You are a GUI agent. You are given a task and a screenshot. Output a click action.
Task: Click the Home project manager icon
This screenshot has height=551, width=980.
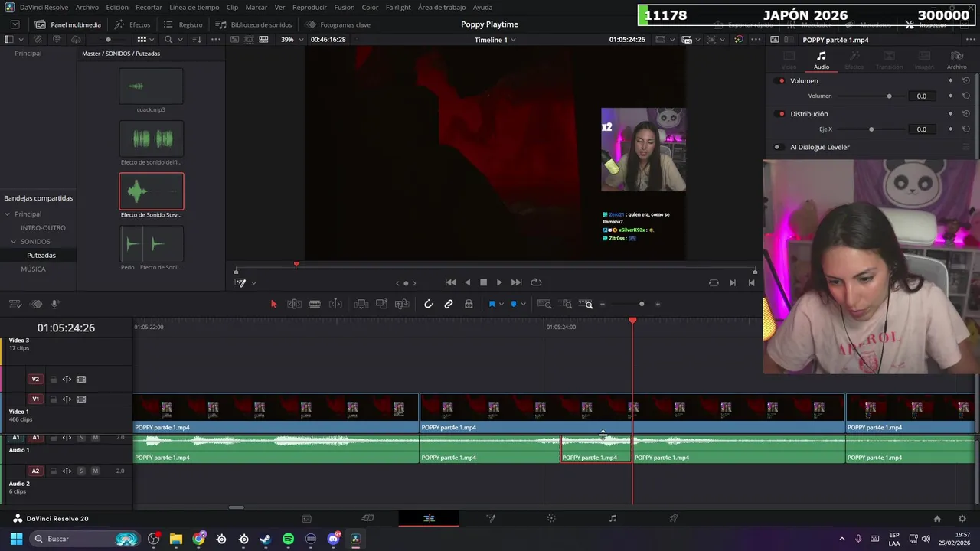(x=937, y=518)
